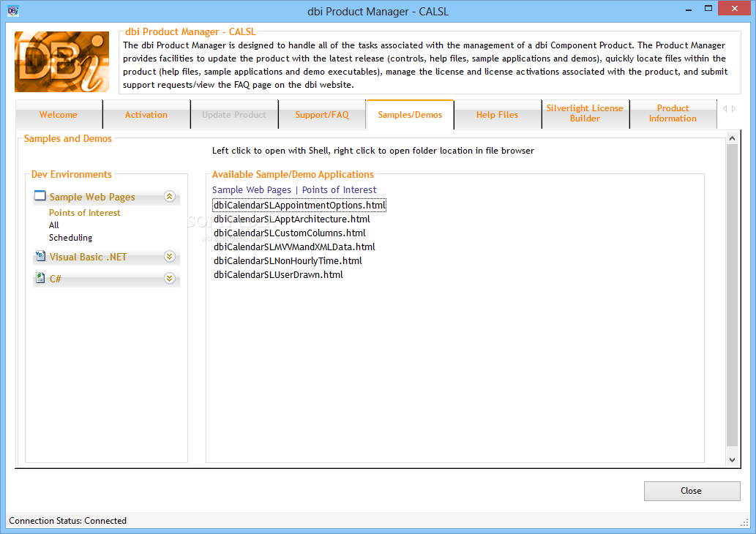Click the Connection Status: Connected text

pos(67,521)
